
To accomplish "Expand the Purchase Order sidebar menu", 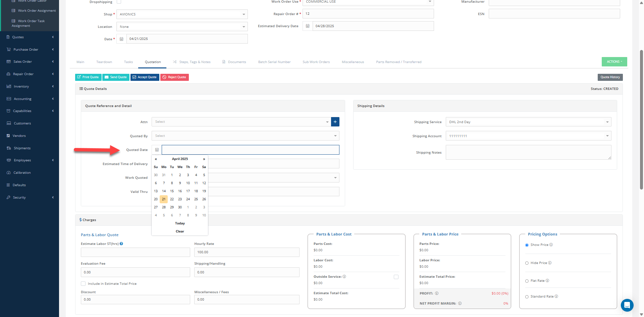I will pyautogui.click(x=30, y=50).
